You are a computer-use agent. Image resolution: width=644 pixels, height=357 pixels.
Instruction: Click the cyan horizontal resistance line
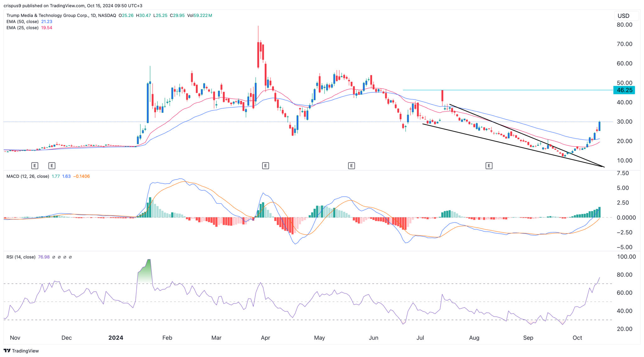tap(519, 90)
